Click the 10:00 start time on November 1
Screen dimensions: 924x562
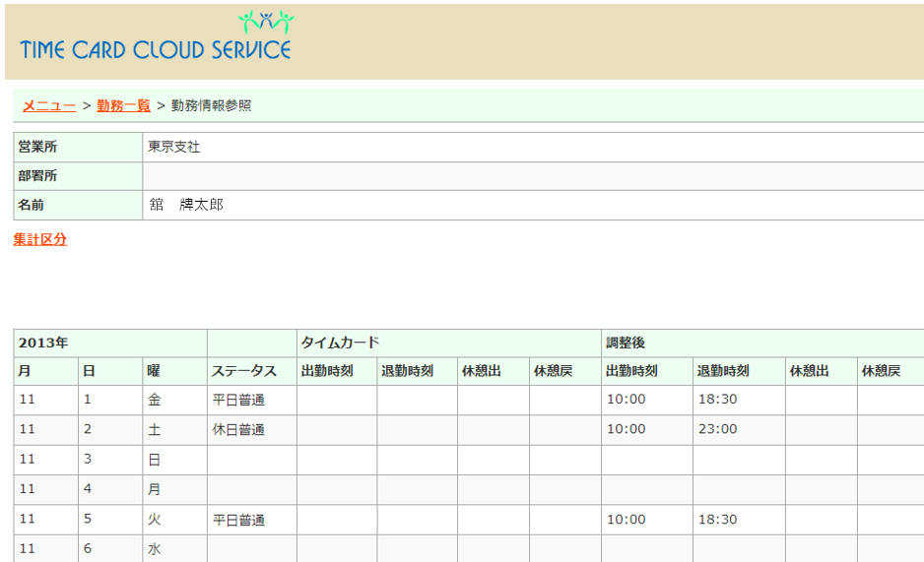point(627,399)
